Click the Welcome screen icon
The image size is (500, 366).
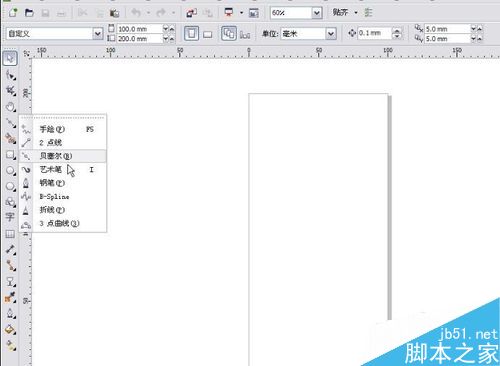pos(254,13)
